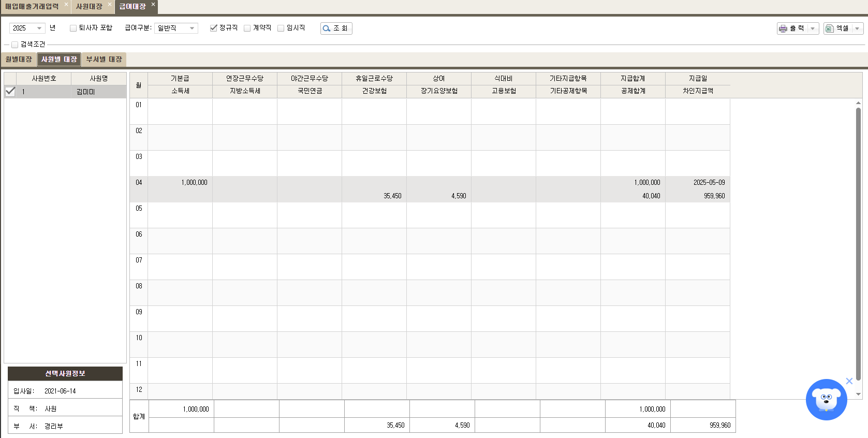Click the 상여 column header
This screenshot has width=868, height=438.
click(x=439, y=79)
